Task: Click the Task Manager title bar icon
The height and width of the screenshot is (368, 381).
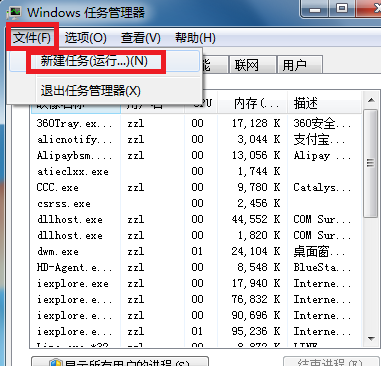Action: (x=15, y=12)
